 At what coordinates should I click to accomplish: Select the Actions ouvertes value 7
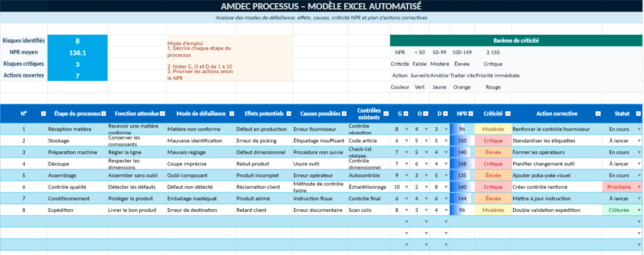[78, 75]
